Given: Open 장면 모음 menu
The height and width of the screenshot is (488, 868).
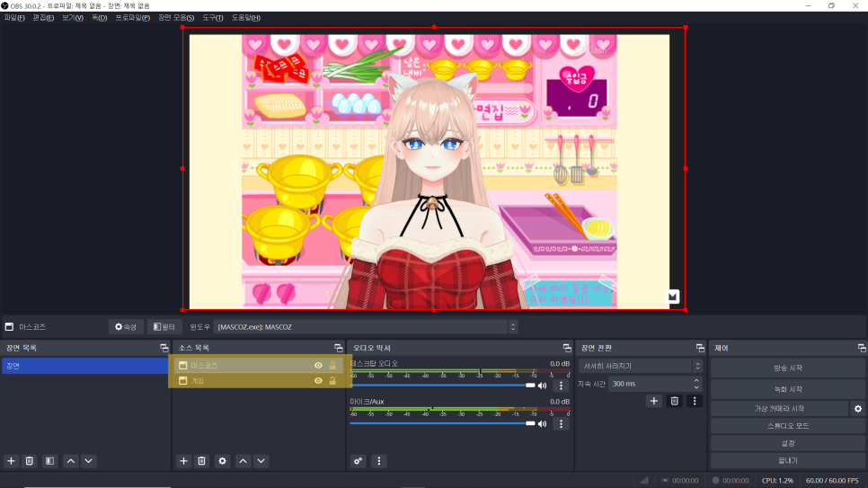Looking at the screenshot, I should click(176, 18).
